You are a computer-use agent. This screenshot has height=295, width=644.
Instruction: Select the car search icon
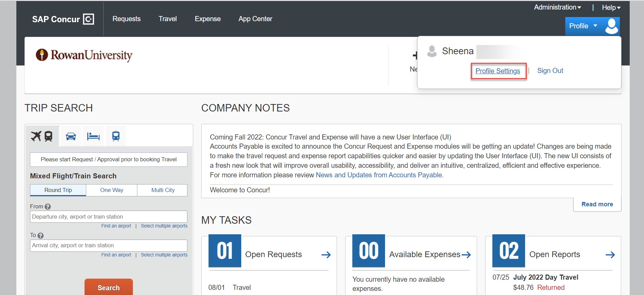coord(71,136)
